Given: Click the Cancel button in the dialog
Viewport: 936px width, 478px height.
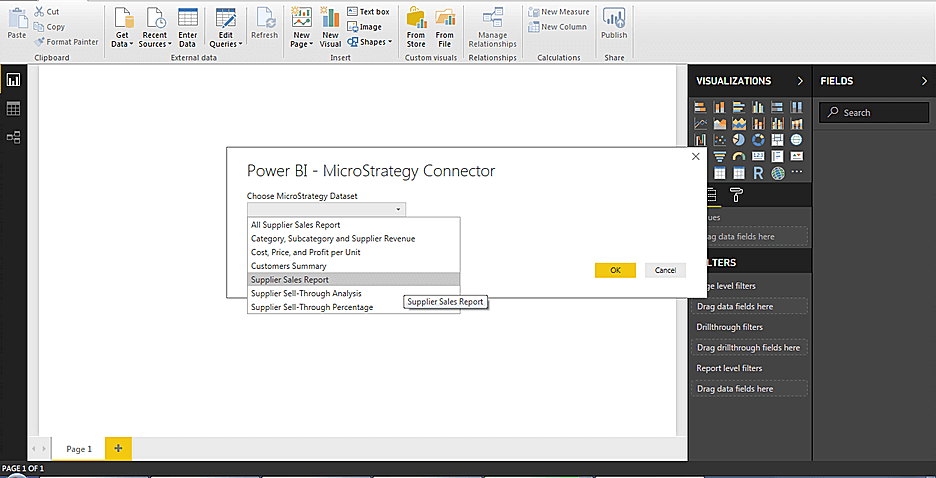Looking at the screenshot, I should coord(665,270).
